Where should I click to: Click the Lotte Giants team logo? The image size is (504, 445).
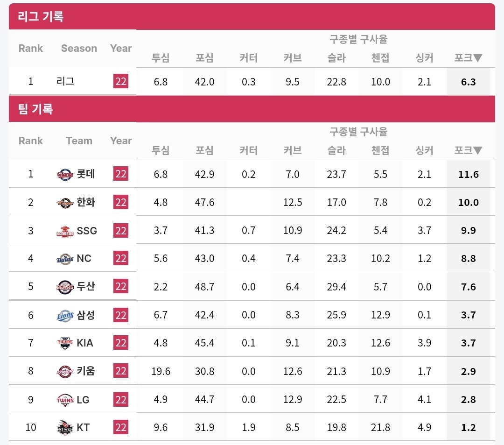point(65,175)
